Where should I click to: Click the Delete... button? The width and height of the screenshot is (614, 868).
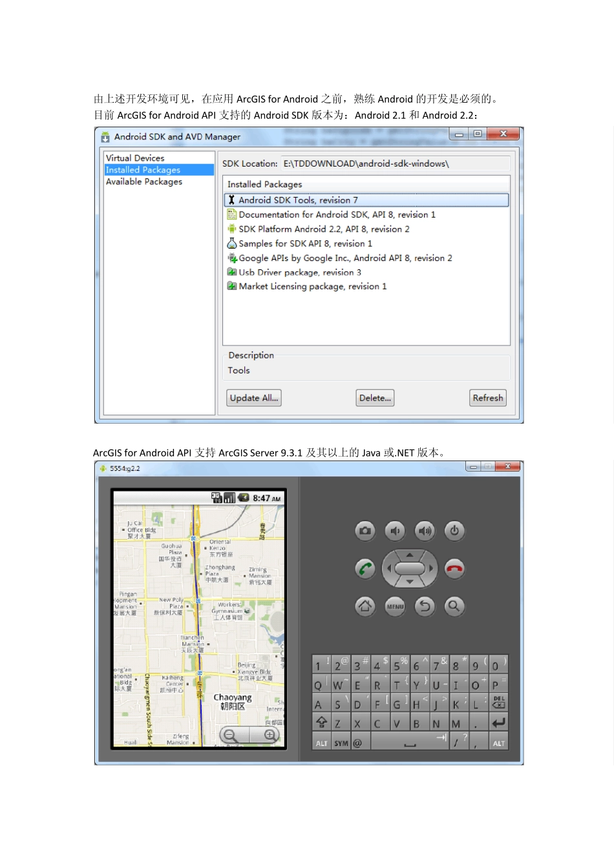pos(375,398)
